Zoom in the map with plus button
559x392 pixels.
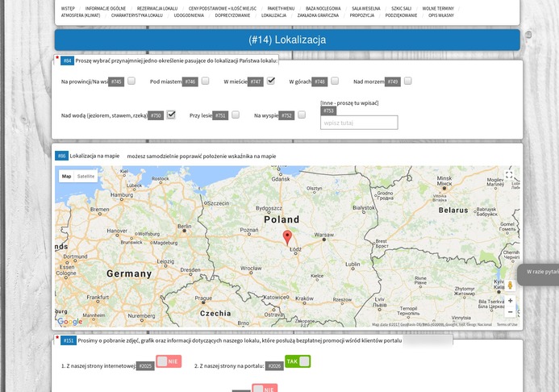point(510,301)
